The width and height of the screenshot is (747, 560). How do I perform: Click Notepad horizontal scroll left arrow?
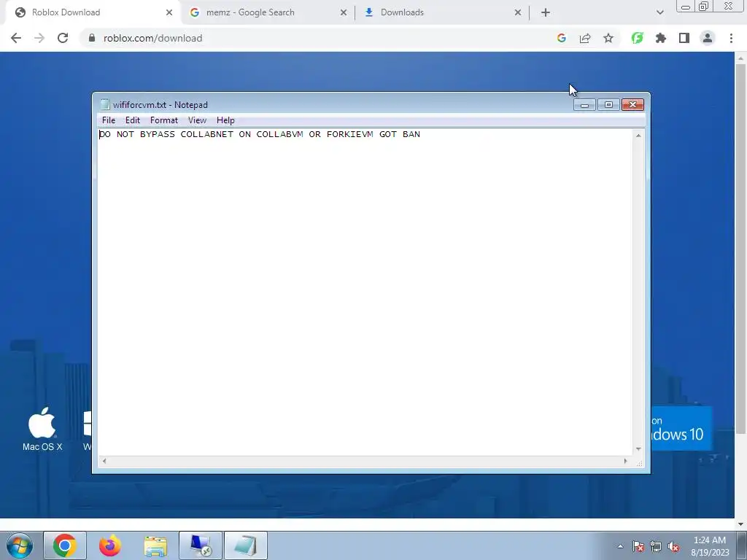(104, 461)
